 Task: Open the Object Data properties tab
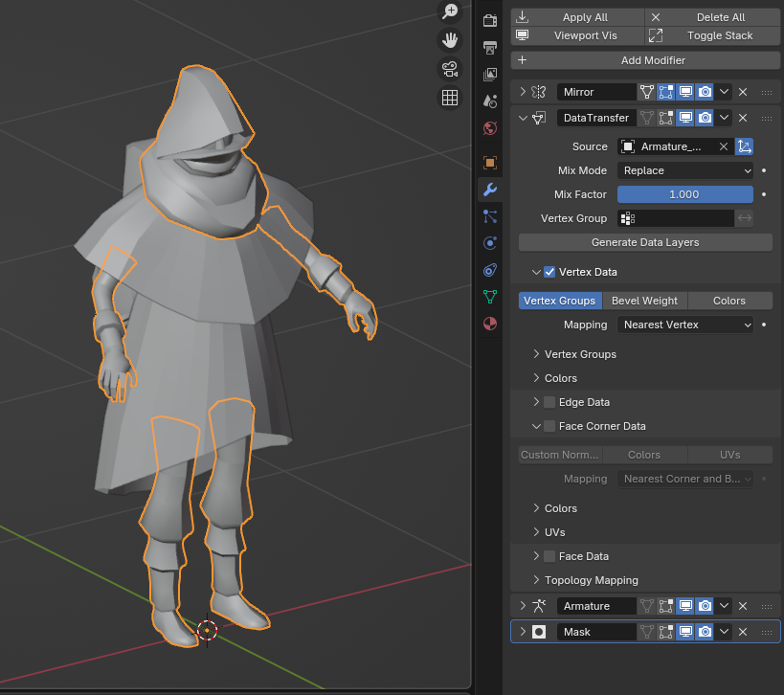pos(490,297)
